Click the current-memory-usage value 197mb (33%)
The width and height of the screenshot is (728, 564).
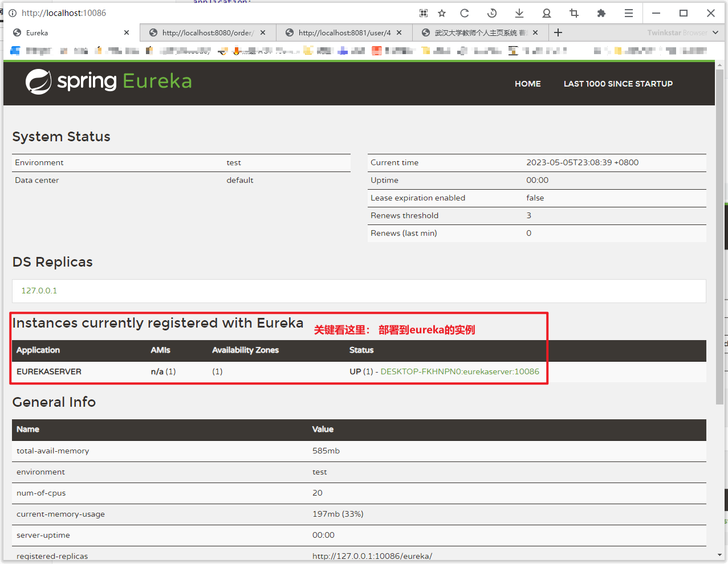point(338,514)
